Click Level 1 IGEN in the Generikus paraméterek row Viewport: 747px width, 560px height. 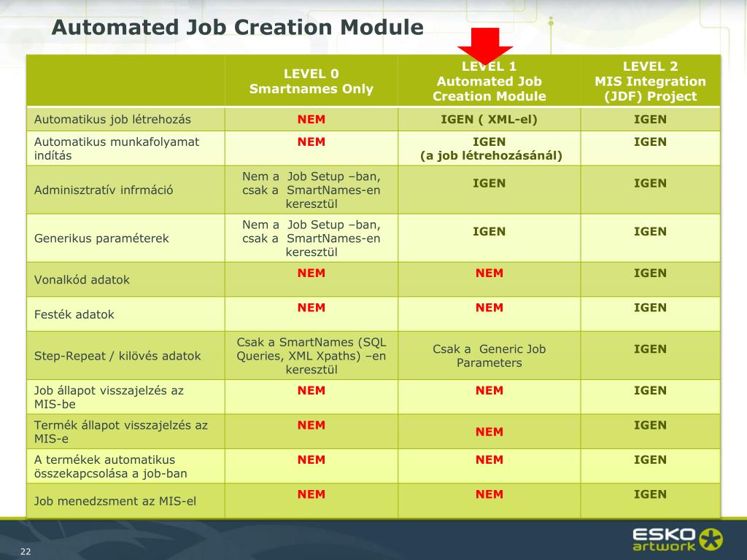point(489,231)
